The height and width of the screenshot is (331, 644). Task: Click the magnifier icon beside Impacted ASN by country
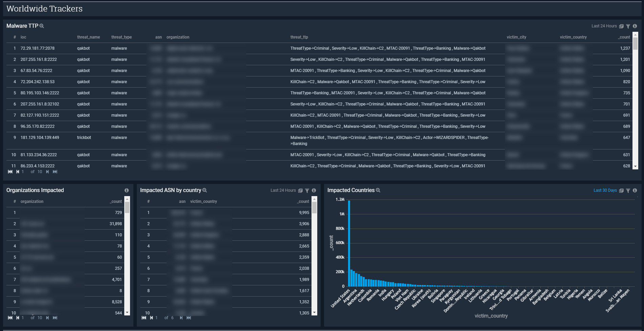click(205, 190)
